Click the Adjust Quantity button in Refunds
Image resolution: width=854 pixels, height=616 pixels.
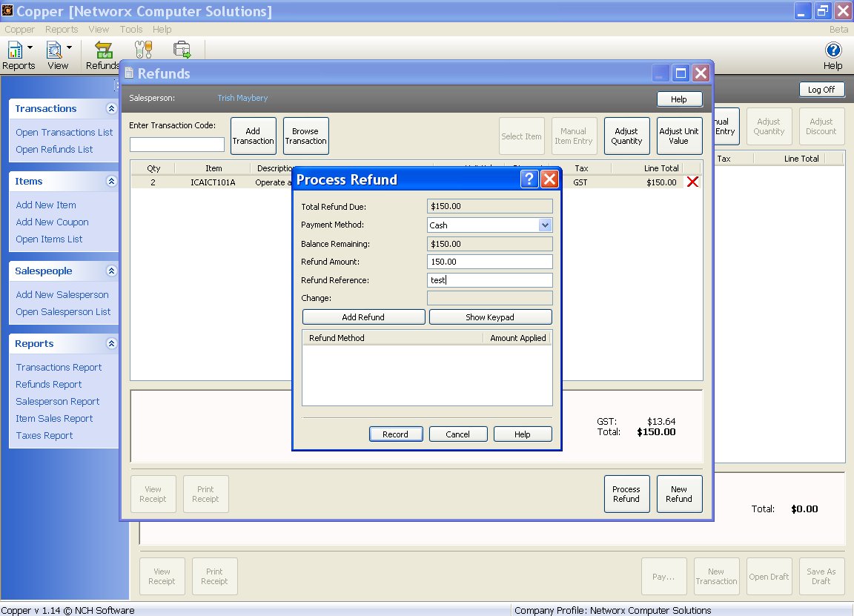[x=626, y=136]
